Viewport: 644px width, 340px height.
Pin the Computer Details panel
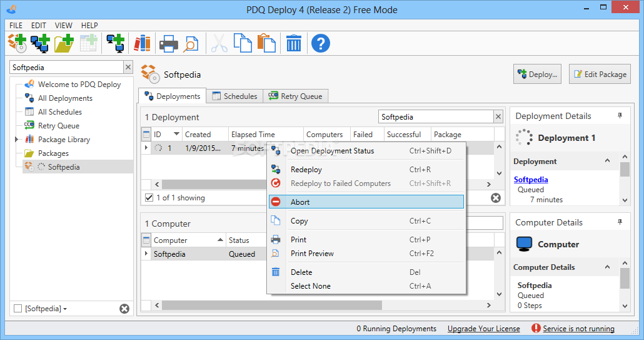(620, 222)
